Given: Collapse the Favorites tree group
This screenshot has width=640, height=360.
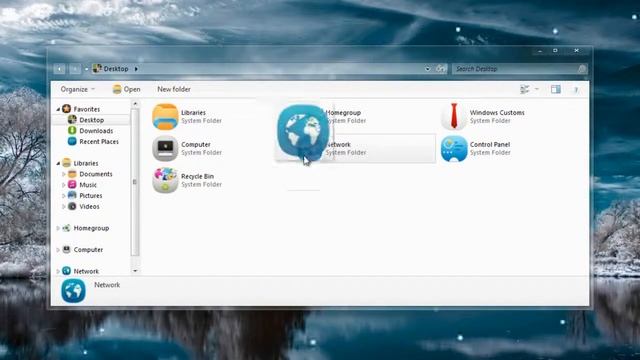Looking at the screenshot, I should click(58, 109).
